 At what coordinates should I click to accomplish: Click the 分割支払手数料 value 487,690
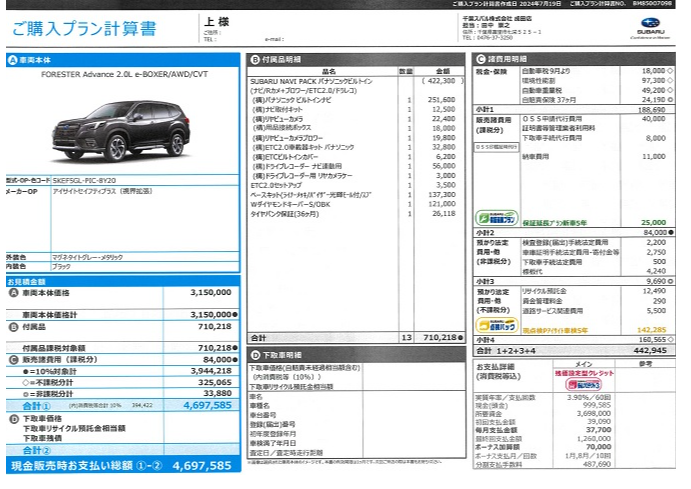pos(597,464)
